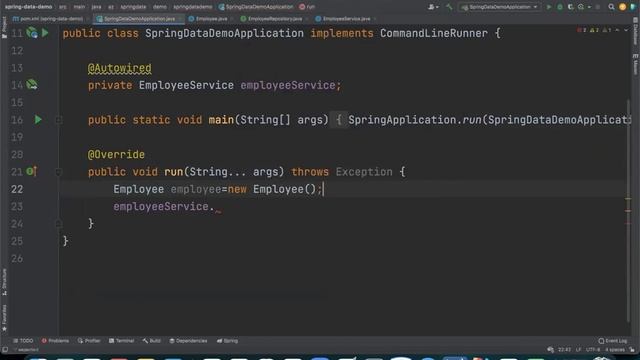Open the Maven tool window on right strip
640x360 pixels.
pyautogui.click(x=636, y=64)
